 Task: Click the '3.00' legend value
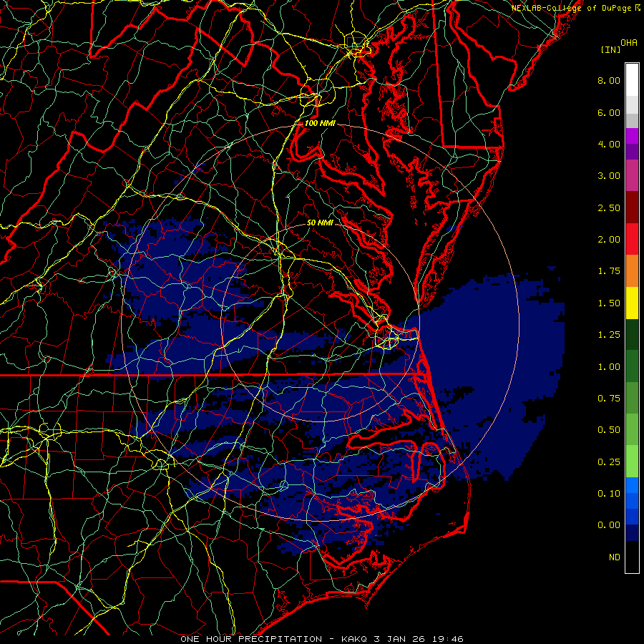click(x=609, y=176)
